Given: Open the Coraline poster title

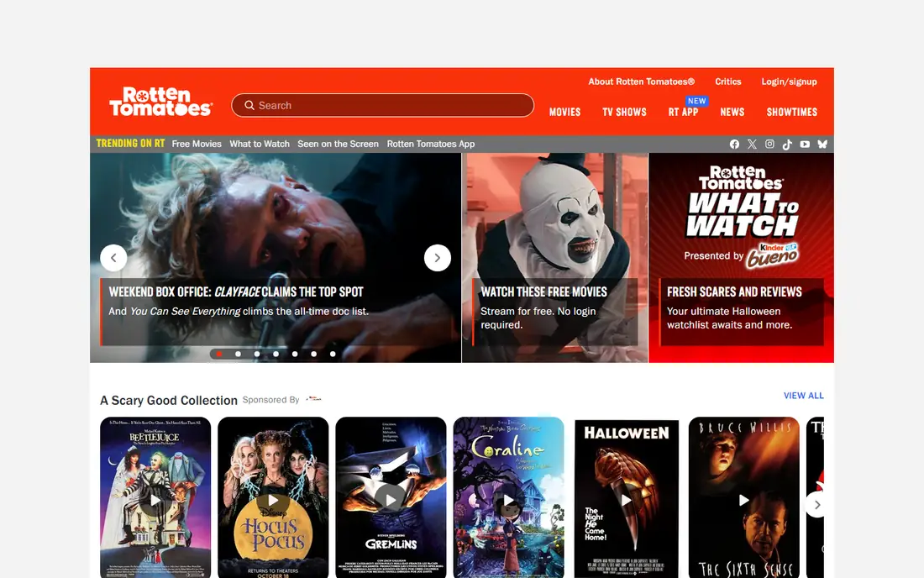Looking at the screenshot, I should pyautogui.click(x=507, y=449).
